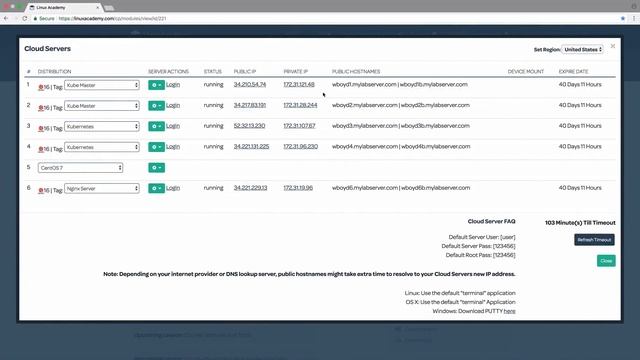Click Login link for server 4
640x360 pixels.
click(x=173, y=147)
